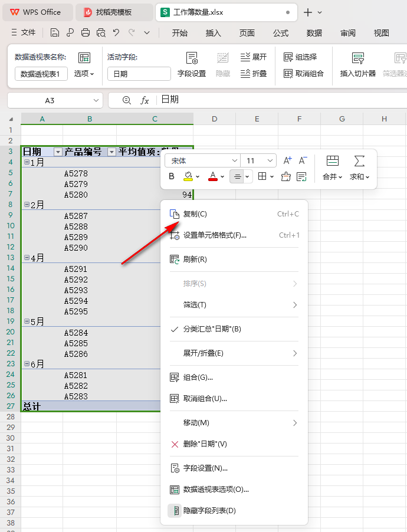Collapse the 4月 group

pos(27,258)
